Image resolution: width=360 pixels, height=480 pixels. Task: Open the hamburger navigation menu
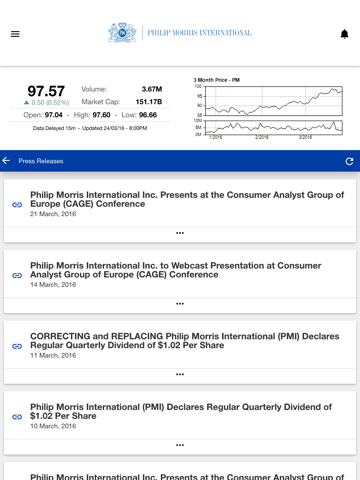pyautogui.click(x=15, y=34)
